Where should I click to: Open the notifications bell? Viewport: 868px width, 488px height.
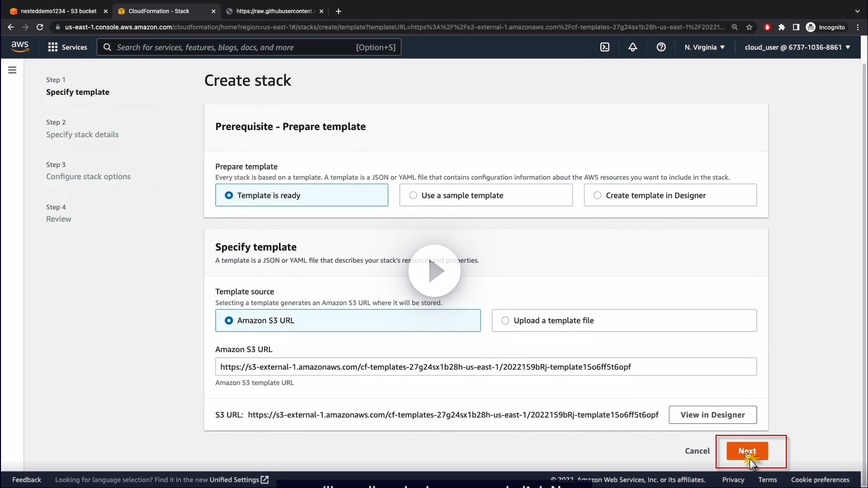(633, 47)
